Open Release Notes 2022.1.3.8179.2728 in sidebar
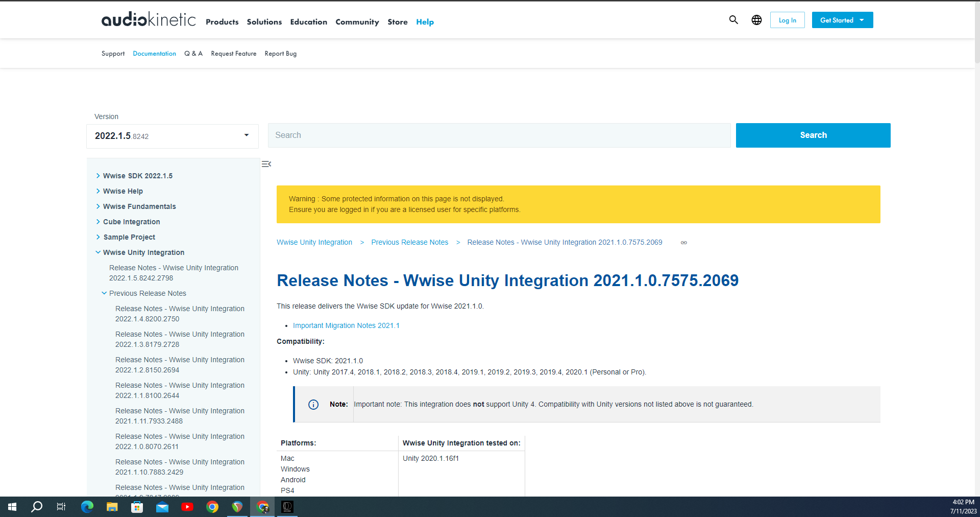 (x=180, y=339)
